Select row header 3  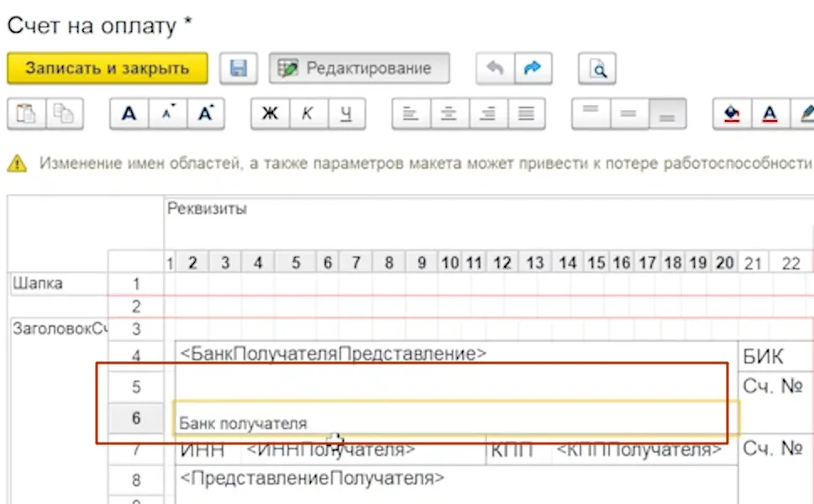[136, 329]
